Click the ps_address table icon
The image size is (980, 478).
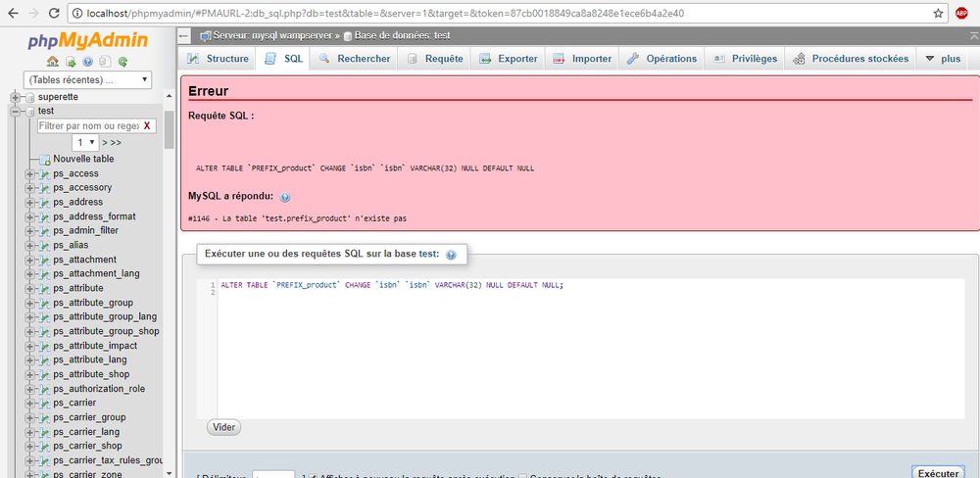(x=44, y=203)
